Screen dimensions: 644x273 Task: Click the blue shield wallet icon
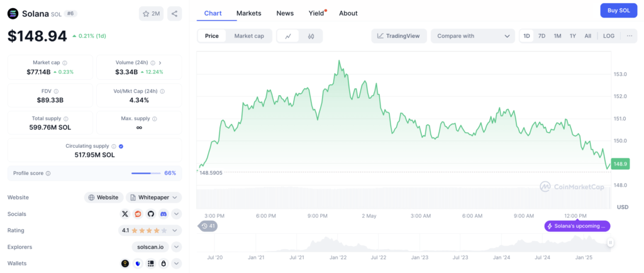pos(138,264)
